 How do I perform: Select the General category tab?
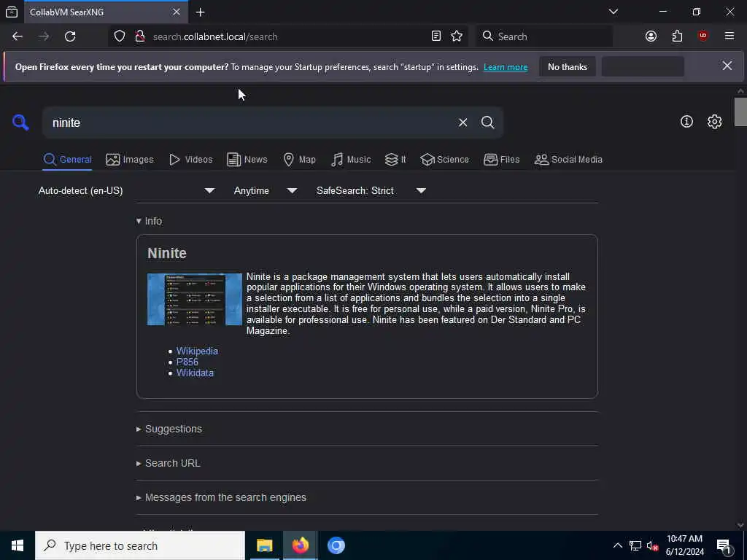(x=67, y=160)
